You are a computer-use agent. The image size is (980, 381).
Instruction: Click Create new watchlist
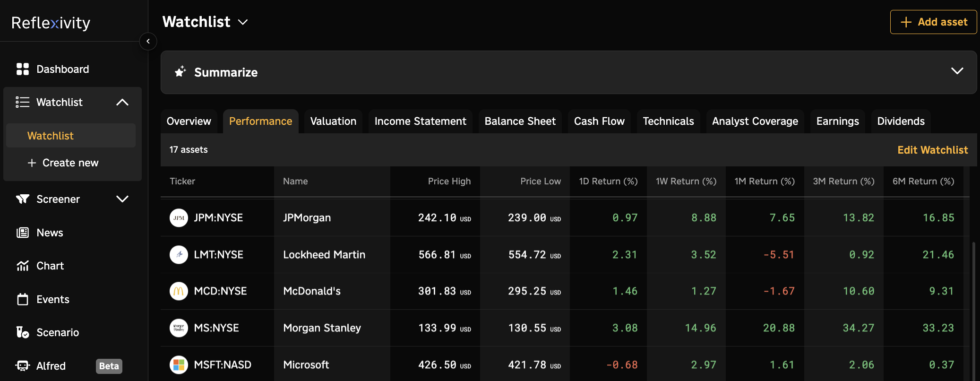click(x=63, y=163)
